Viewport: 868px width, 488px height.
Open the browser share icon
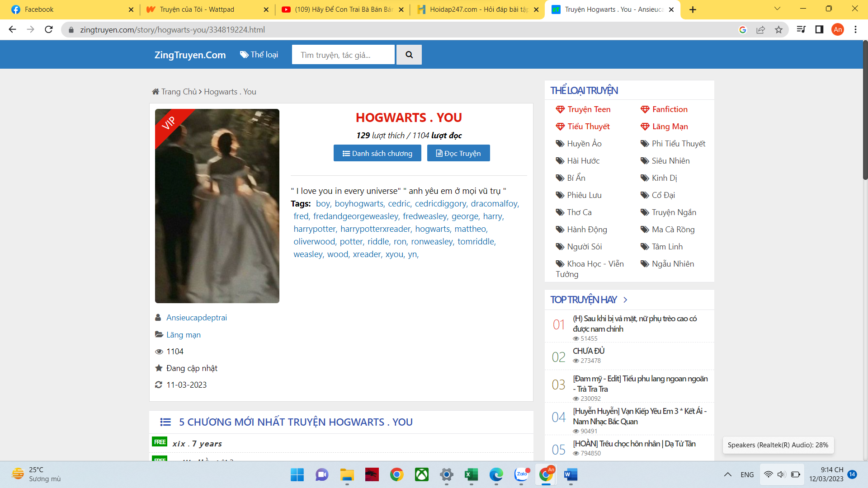tap(760, 30)
